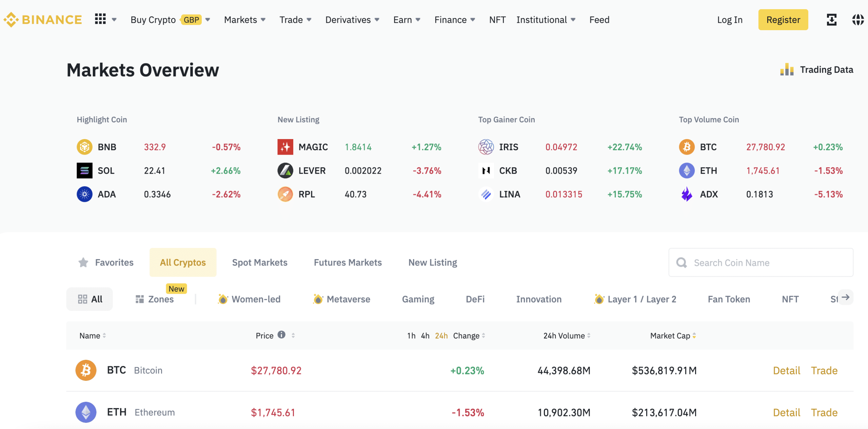Expand the Markets dropdown menu
Image resolution: width=868 pixels, height=429 pixels.
coord(244,19)
